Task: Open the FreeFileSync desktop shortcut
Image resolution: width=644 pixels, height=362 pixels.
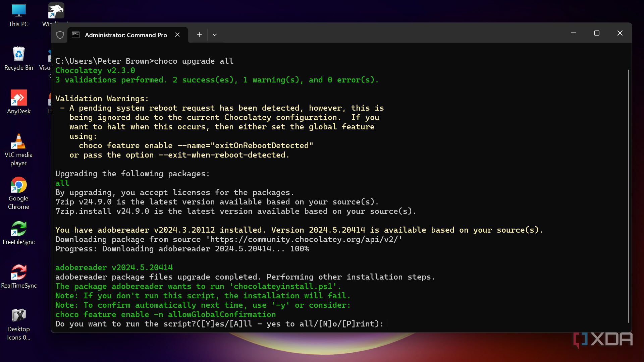Action: point(18,229)
